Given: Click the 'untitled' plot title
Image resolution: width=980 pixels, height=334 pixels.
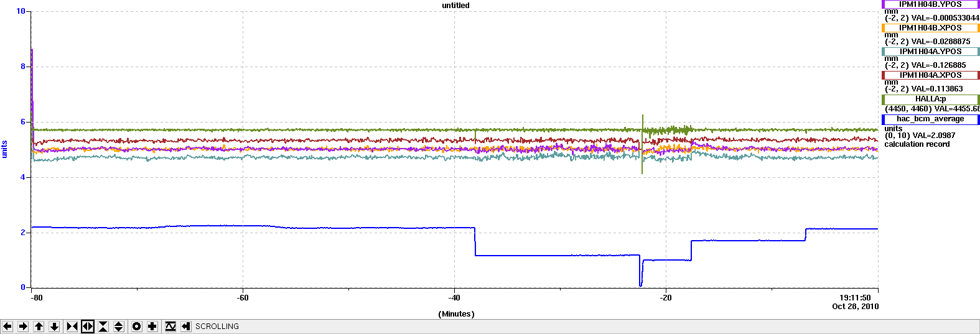Looking at the screenshot, I should coord(455,6).
